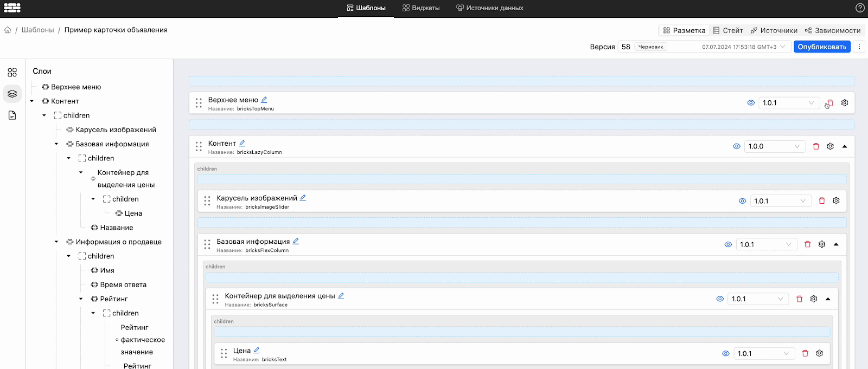Edit name of Верхнее меню block
The width and height of the screenshot is (868, 369).
[x=264, y=100]
